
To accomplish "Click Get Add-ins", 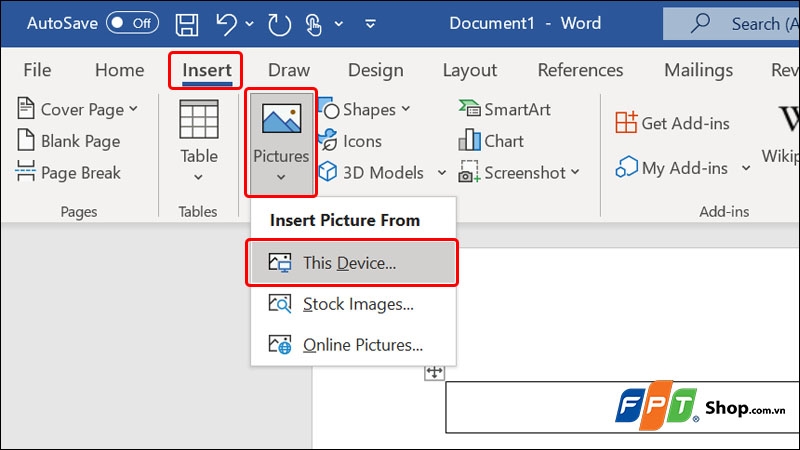I will click(673, 123).
